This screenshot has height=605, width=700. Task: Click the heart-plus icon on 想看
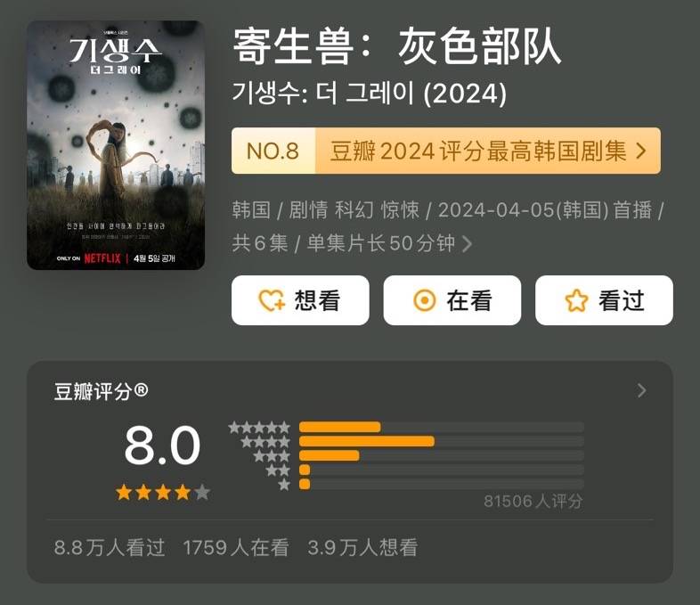click(x=272, y=300)
